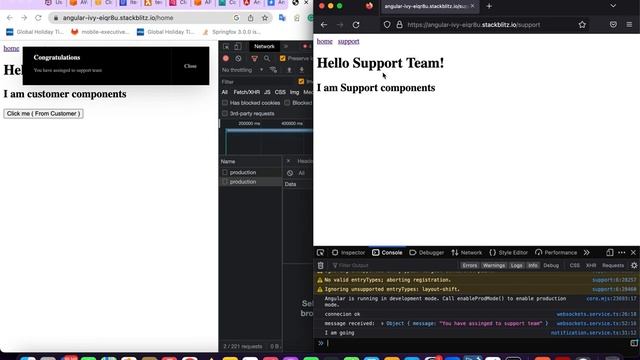The width and height of the screenshot is (640, 360).
Task: Toggle the Info filter in the Firefox console
Action: (x=533, y=265)
